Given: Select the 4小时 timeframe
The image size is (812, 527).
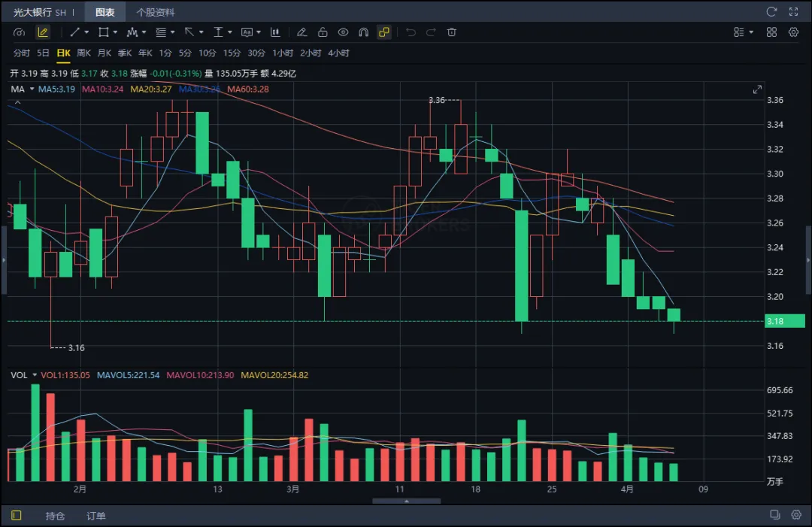Looking at the screenshot, I should 338,53.
